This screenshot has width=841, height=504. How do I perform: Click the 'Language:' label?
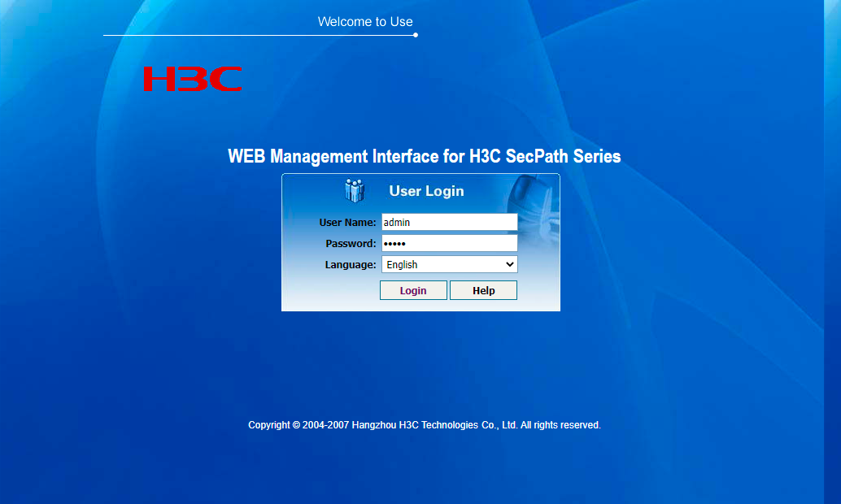coord(351,264)
